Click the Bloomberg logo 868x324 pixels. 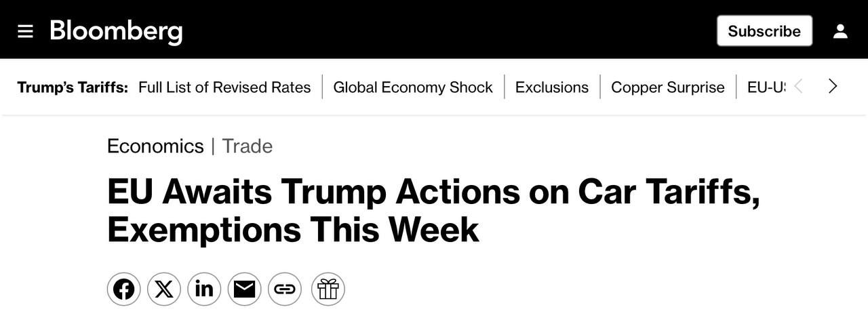(116, 31)
